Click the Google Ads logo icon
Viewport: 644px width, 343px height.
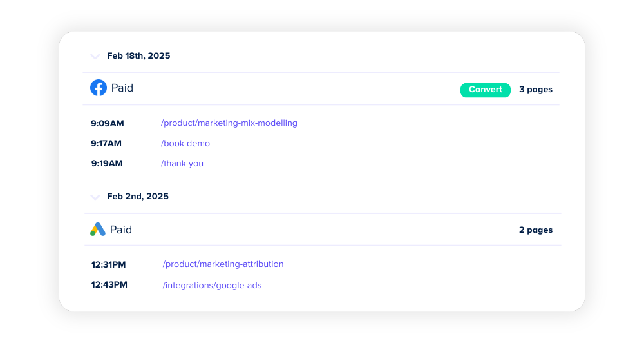98,230
